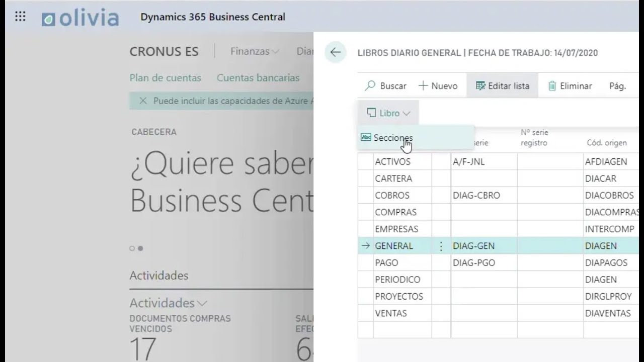Create a new entry with Nuevo
This screenshot has width=644, height=362.
click(438, 86)
